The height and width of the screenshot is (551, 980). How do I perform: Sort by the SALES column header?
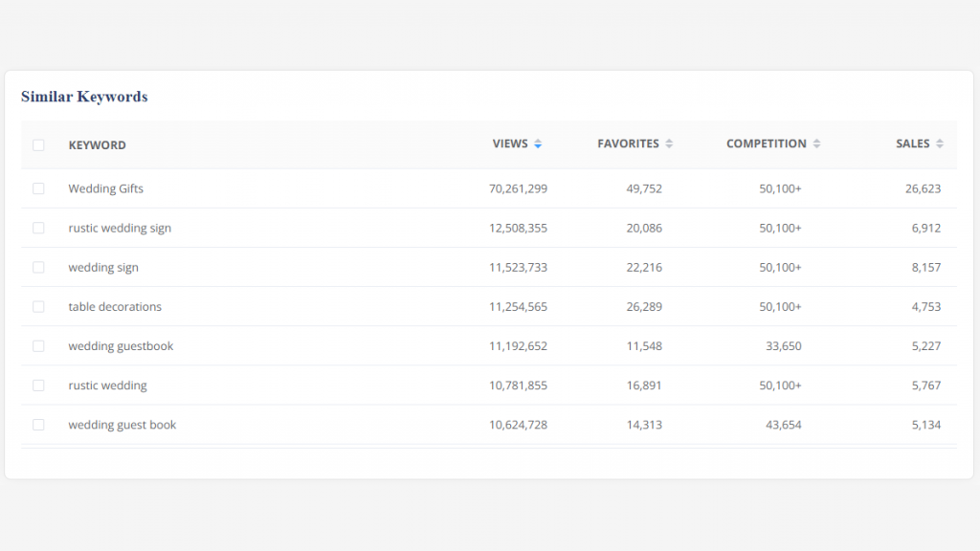pyautogui.click(x=912, y=143)
